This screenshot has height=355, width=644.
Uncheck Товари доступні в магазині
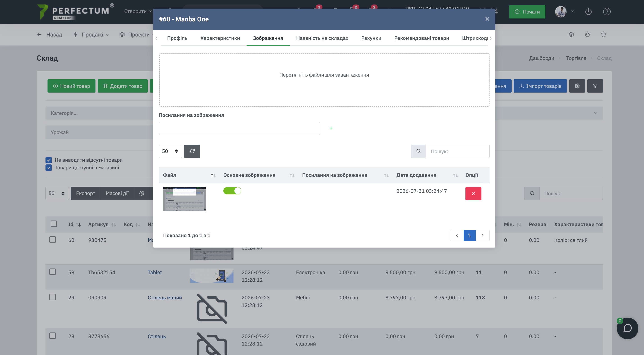(x=48, y=168)
